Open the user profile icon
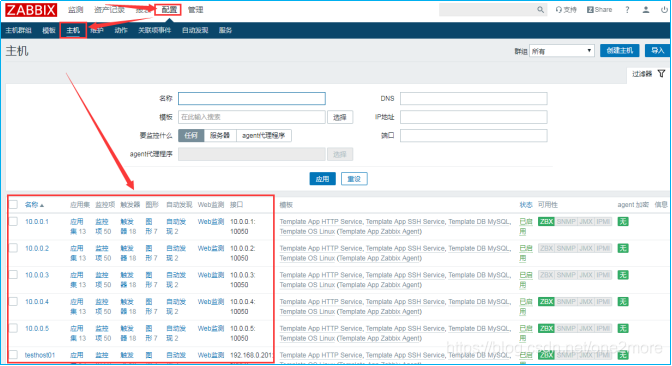The height and width of the screenshot is (366, 672). click(x=646, y=9)
